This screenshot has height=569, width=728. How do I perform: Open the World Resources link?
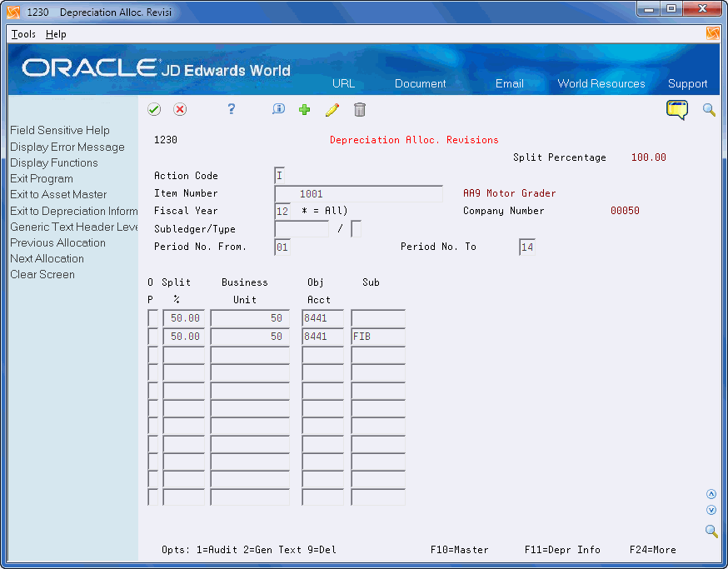tap(601, 83)
